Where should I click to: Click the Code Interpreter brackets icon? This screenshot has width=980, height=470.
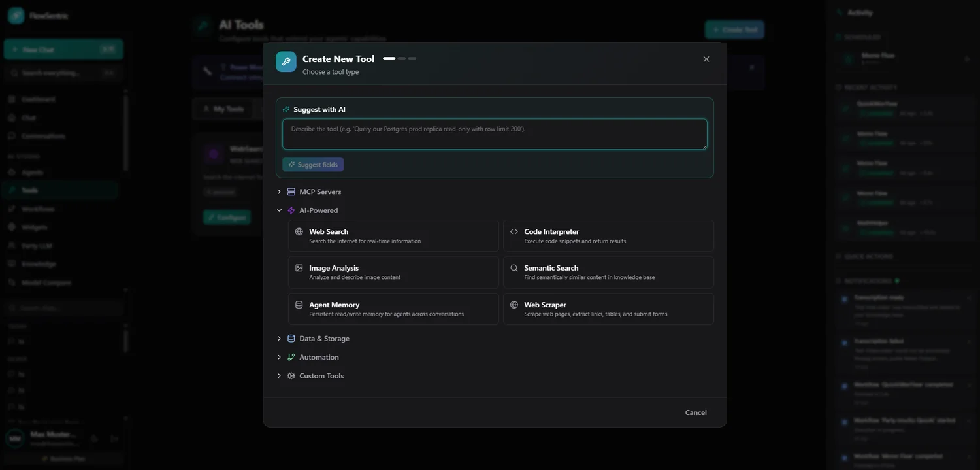[x=514, y=231]
